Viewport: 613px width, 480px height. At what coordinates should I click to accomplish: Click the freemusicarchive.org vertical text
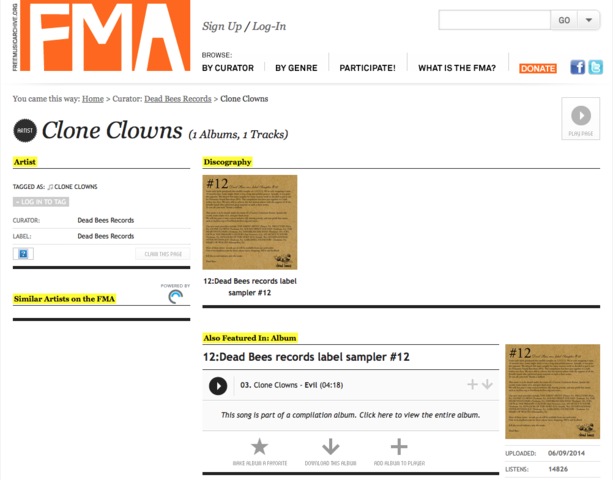[x=15, y=37]
